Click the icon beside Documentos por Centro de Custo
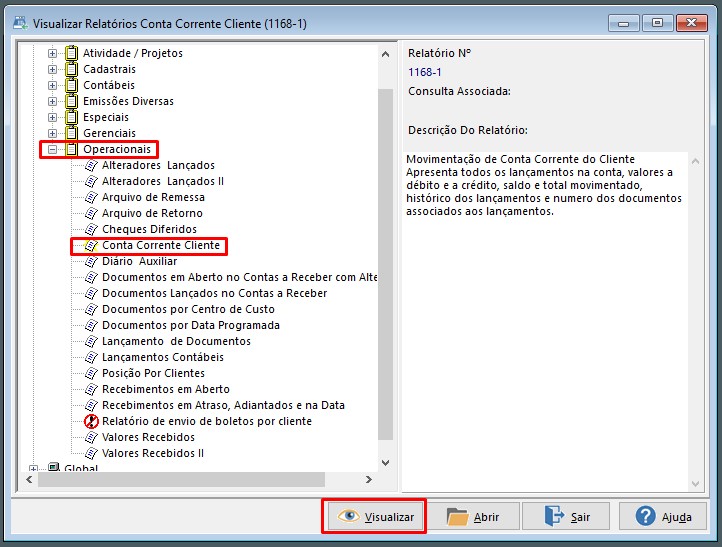This screenshot has height=547, width=722. [92, 309]
